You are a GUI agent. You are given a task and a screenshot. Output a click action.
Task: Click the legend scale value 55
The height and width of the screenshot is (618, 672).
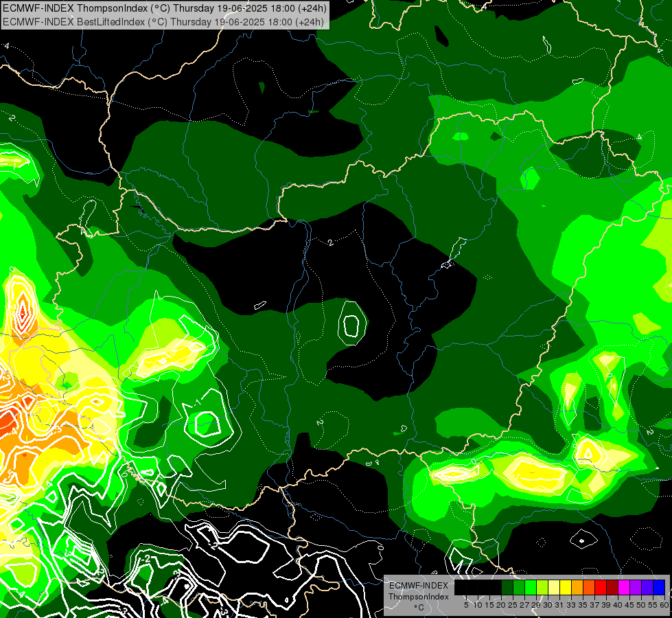653,605
